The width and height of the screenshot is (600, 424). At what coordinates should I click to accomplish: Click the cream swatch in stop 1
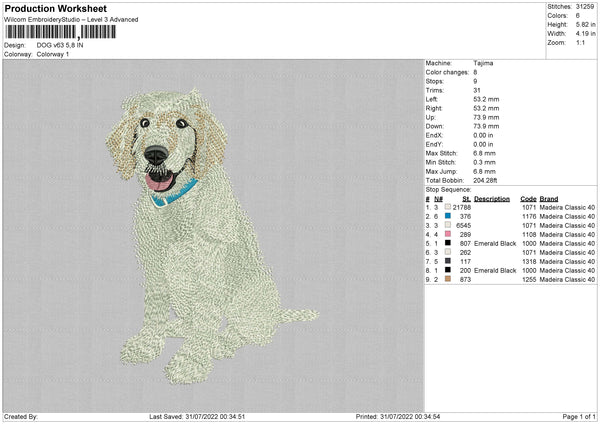(x=447, y=207)
